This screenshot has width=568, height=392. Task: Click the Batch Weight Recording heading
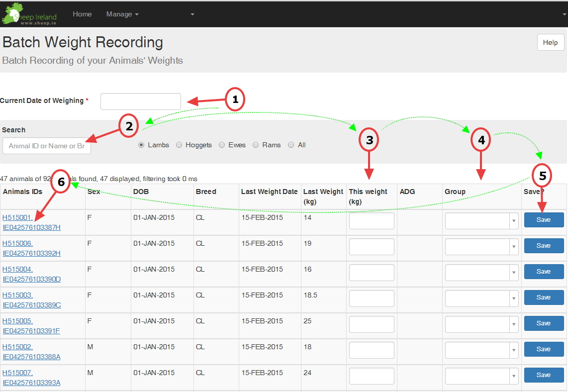pos(83,42)
